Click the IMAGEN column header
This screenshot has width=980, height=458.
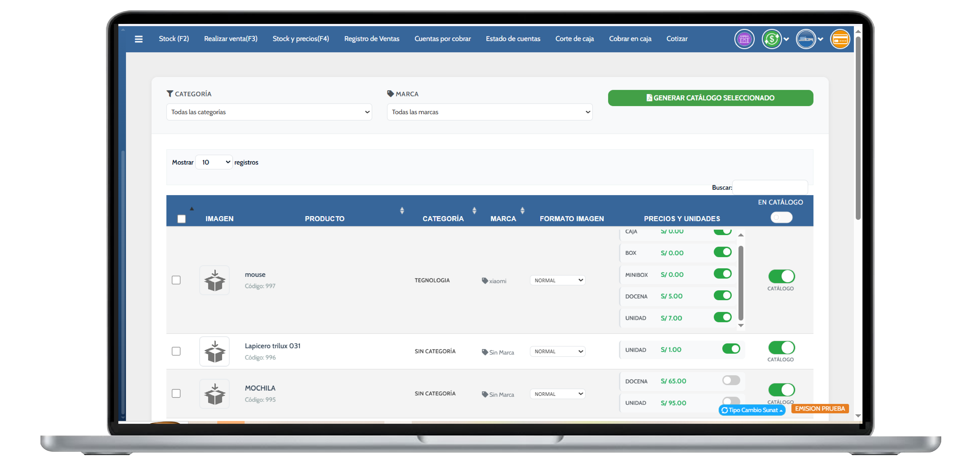click(219, 219)
